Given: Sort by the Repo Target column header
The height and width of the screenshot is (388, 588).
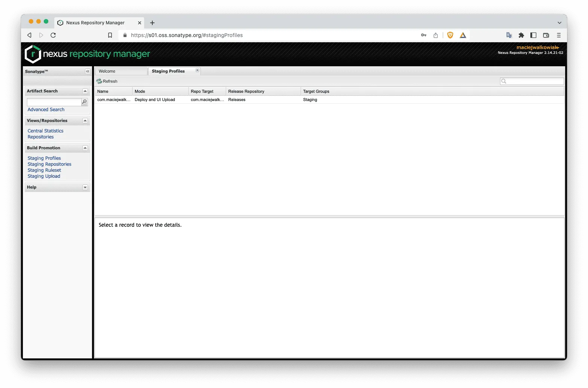Looking at the screenshot, I should pyautogui.click(x=207, y=91).
